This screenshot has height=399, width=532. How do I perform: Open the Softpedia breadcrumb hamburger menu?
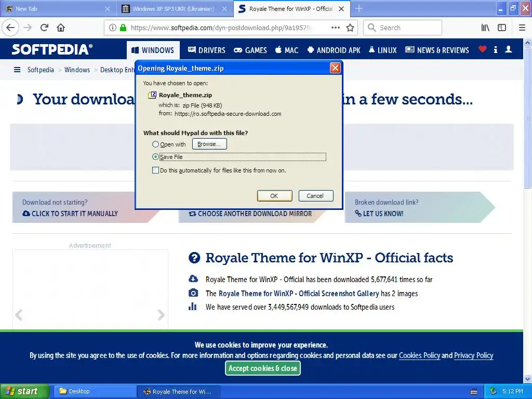[17, 70]
